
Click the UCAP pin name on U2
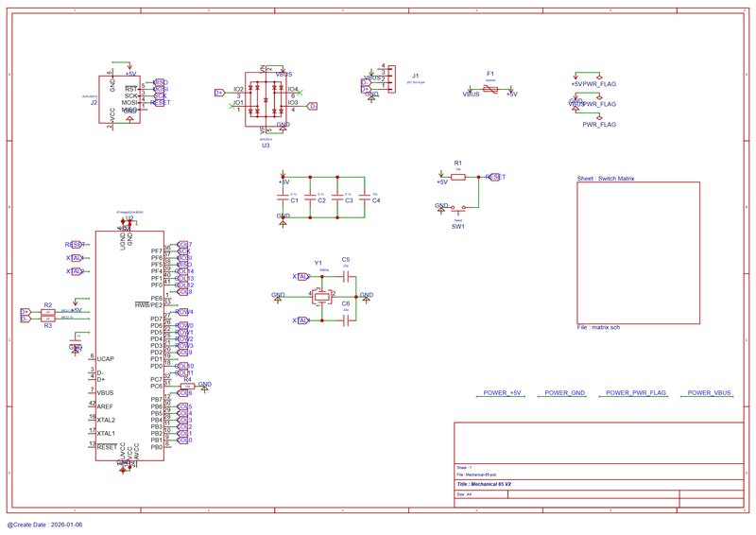click(x=106, y=359)
